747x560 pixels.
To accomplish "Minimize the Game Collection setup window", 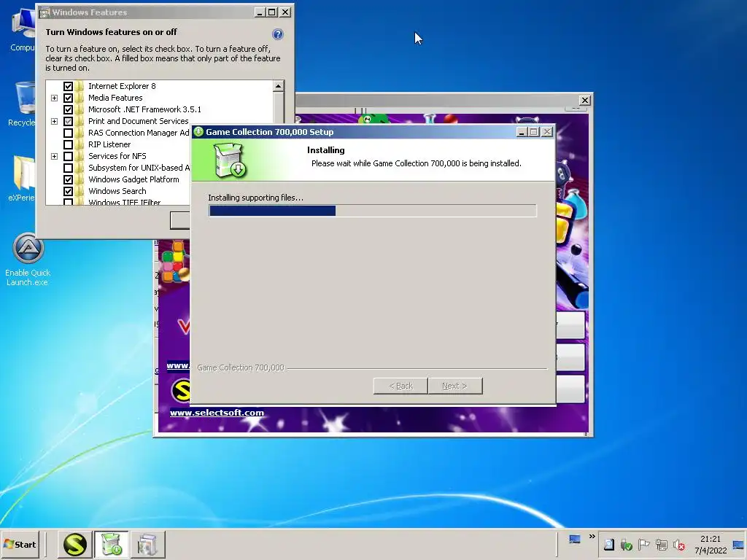I will point(522,132).
